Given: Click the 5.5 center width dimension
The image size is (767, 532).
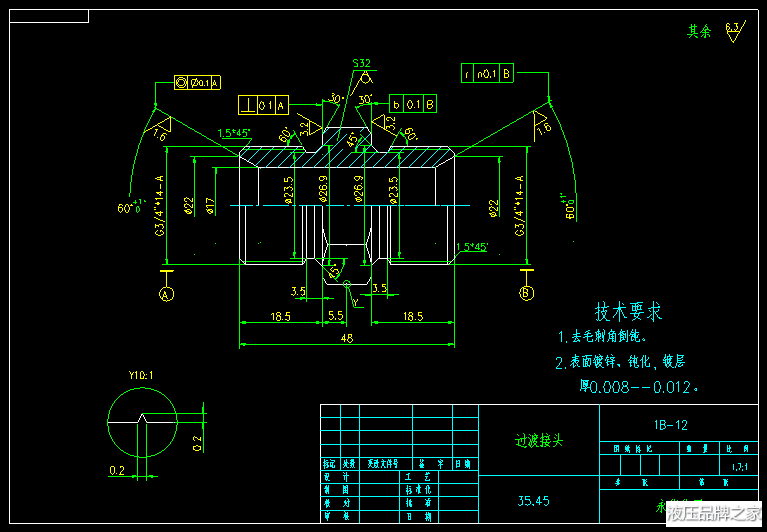Looking at the screenshot, I should coord(334,316).
